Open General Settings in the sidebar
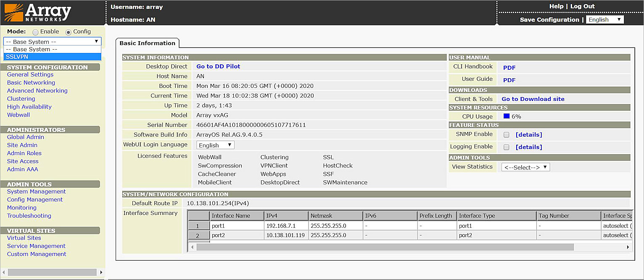644x280 pixels. coord(30,74)
